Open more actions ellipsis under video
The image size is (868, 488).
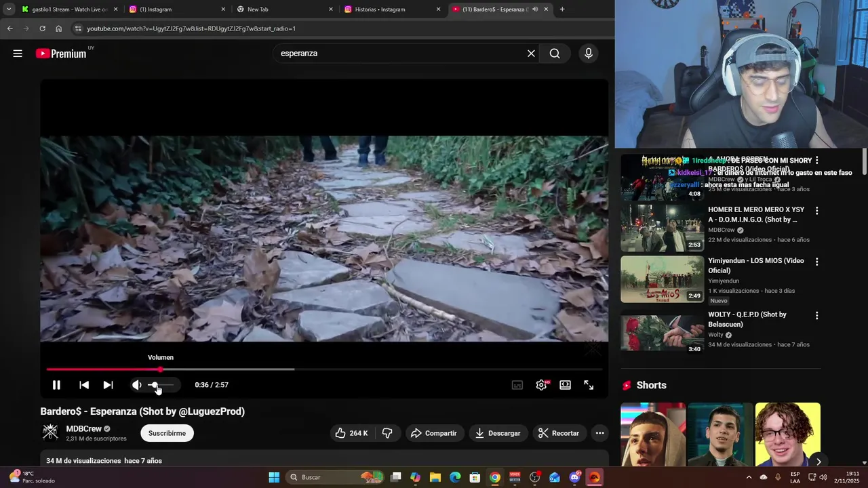coord(599,433)
